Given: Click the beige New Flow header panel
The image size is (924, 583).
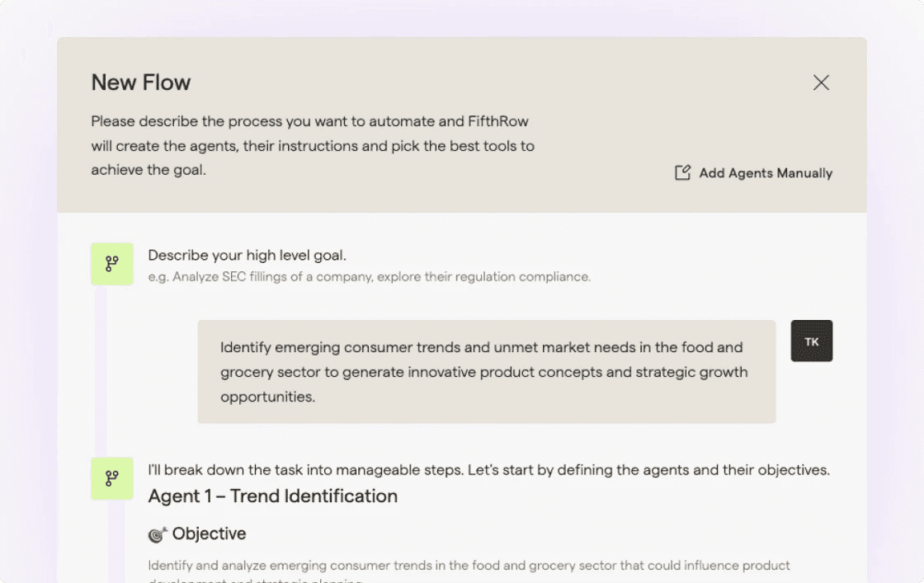Looking at the screenshot, I should click(462, 125).
